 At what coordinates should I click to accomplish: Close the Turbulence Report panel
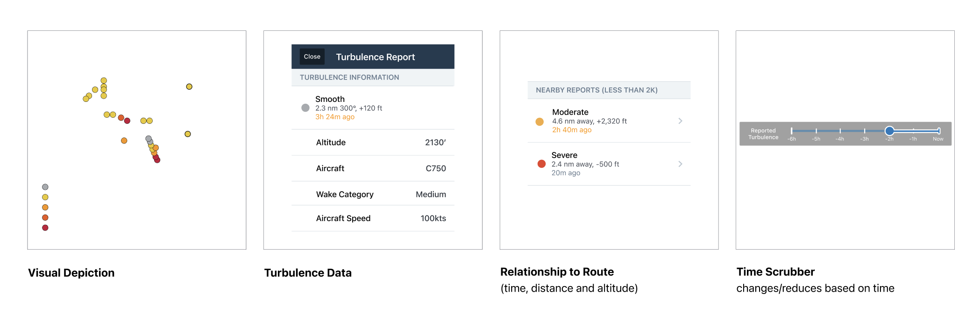(x=312, y=57)
